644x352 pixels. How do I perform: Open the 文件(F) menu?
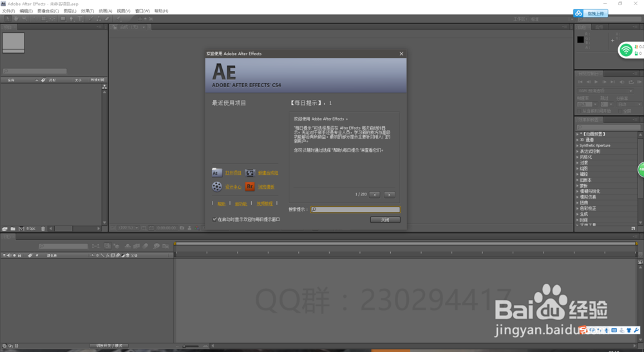tap(8, 11)
